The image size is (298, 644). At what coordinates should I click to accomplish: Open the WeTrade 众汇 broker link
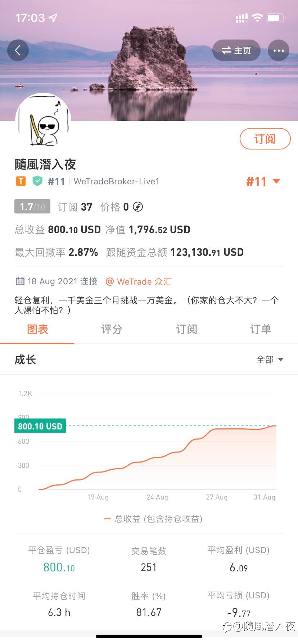click(138, 281)
